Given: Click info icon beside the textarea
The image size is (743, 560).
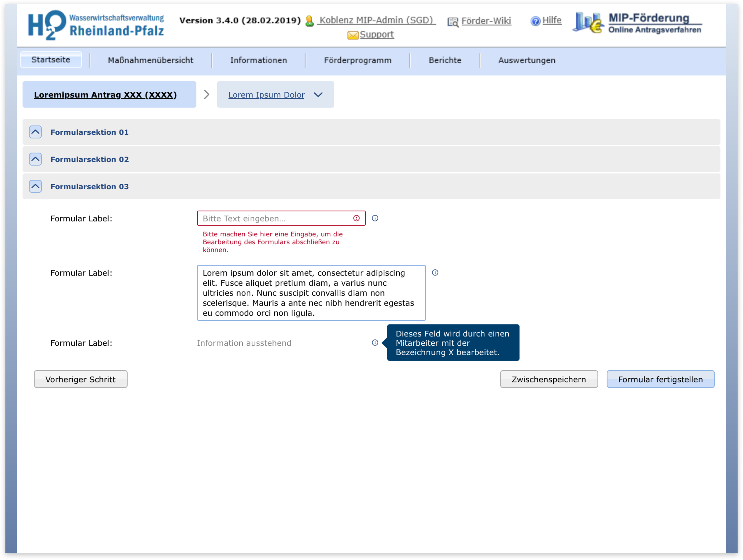Looking at the screenshot, I should point(435,273).
